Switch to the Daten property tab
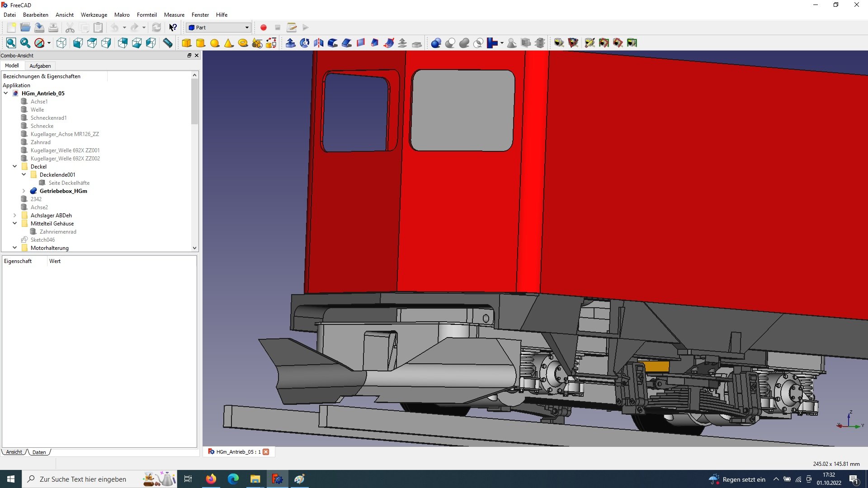Screen dimensions: 868x488 click(x=39, y=452)
